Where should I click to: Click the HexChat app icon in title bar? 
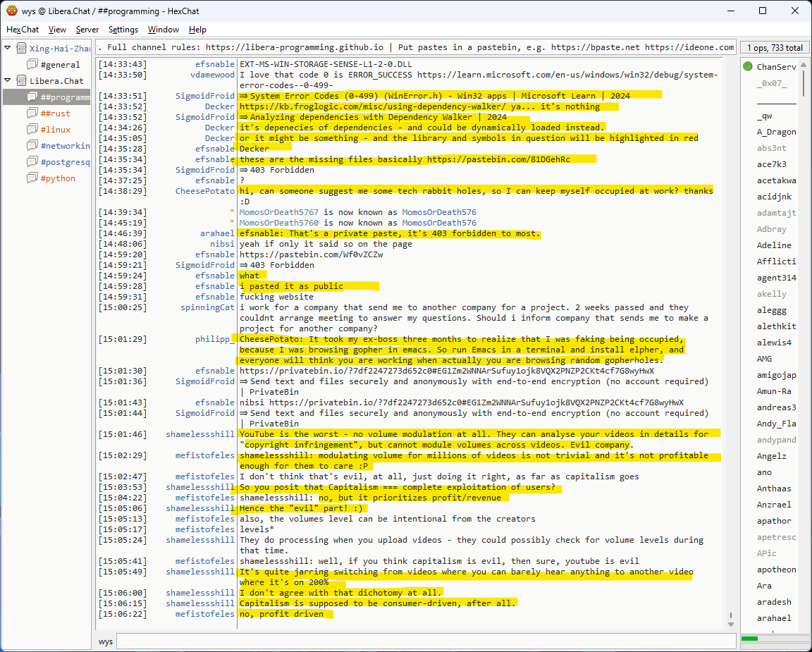11,11
